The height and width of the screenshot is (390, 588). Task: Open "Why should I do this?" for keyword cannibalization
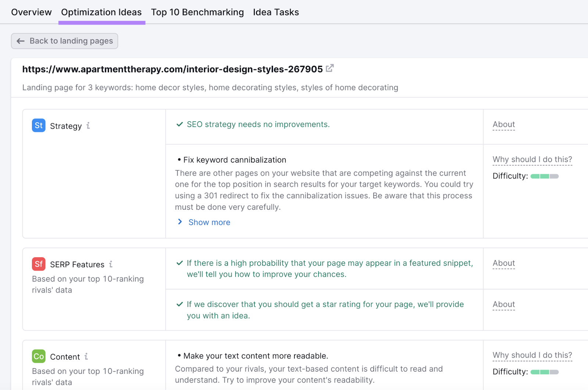(x=532, y=159)
